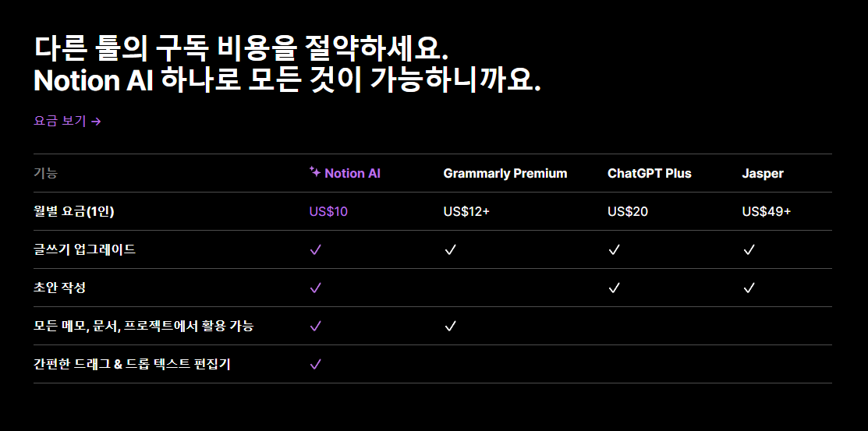Viewport: 868px width, 431px height.
Task: Click the Grammarly US$12+ price
Action: pyautogui.click(x=466, y=211)
